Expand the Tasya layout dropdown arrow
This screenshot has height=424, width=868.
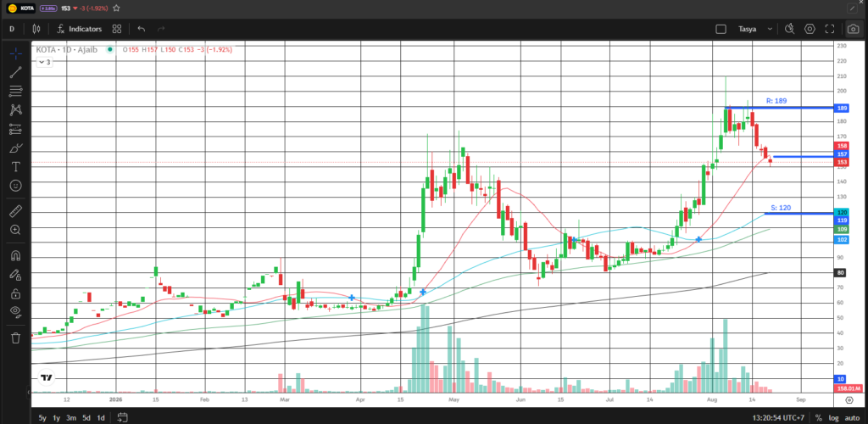pyautogui.click(x=770, y=29)
